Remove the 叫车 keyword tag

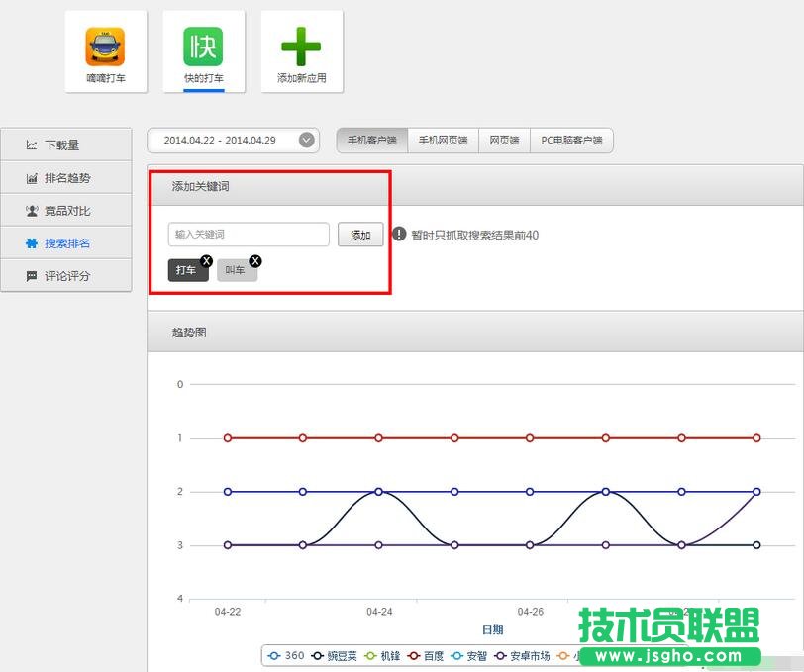pos(255,260)
